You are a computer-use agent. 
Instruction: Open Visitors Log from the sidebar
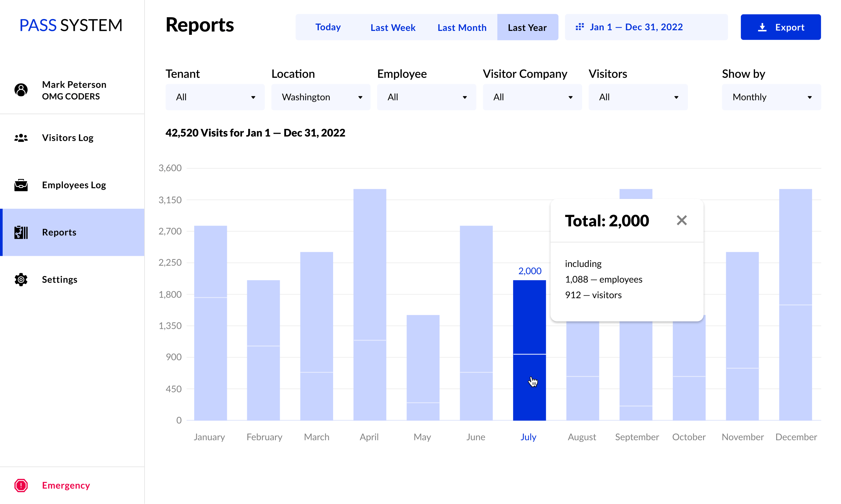68,137
